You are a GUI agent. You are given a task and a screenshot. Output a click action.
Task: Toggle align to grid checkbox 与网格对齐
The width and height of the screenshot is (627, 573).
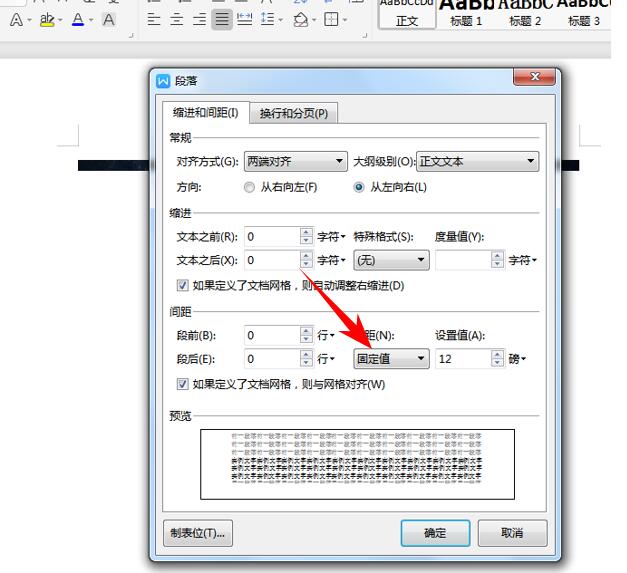(x=183, y=384)
